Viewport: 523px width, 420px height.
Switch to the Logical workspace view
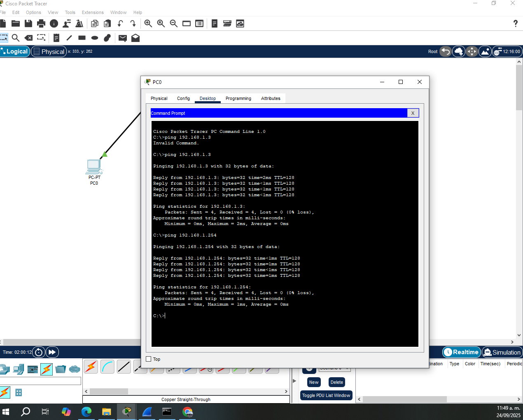[15, 51]
